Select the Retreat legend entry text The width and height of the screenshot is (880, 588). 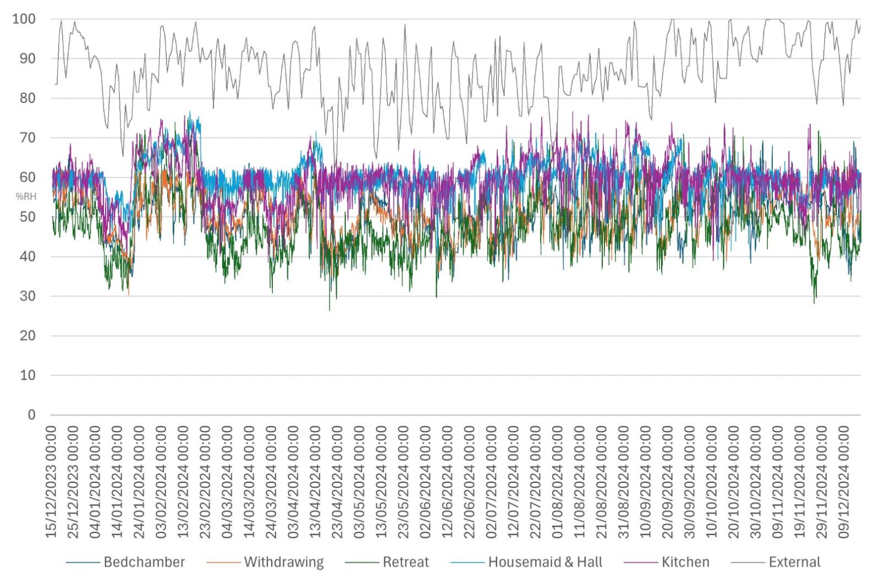(405, 562)
